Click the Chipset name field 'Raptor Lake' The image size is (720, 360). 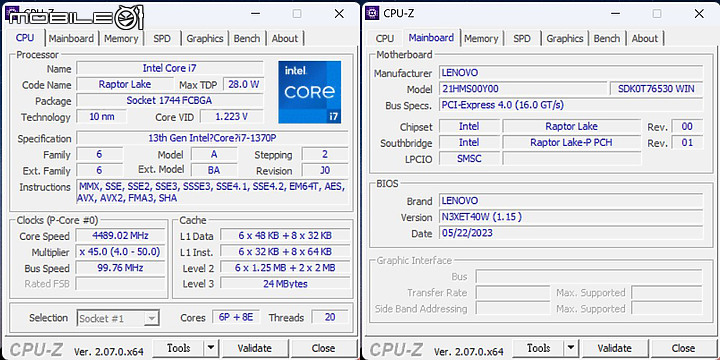coord(572,126)
